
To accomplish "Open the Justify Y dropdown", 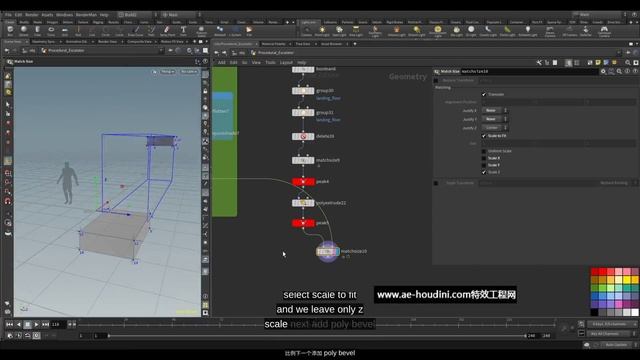I will tap(495, 119).
